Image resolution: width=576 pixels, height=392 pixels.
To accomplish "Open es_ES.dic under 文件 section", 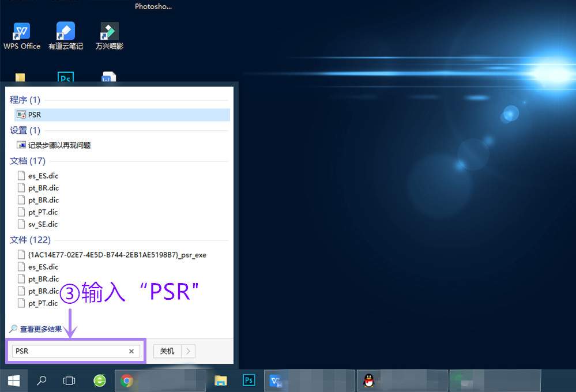I will click(x=38, y=267).
